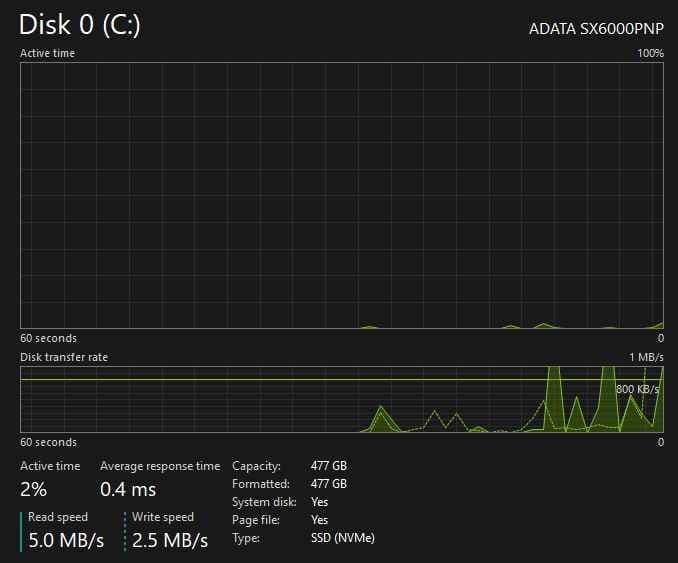Viewport: 678px width, 563px height.
Task: Click the Disk 0 (C:) title
Action: (80, 24)
